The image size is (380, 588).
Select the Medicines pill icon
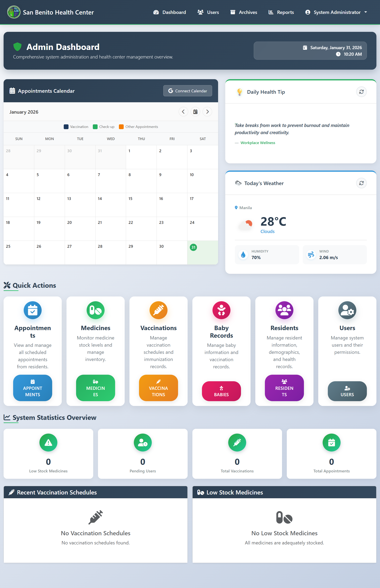(95, 310)
